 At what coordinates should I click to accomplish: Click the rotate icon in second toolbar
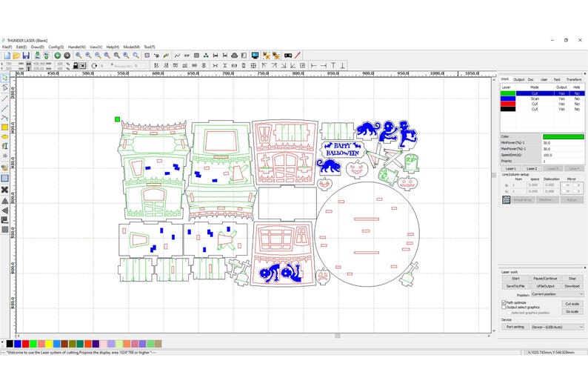(94, 66)
